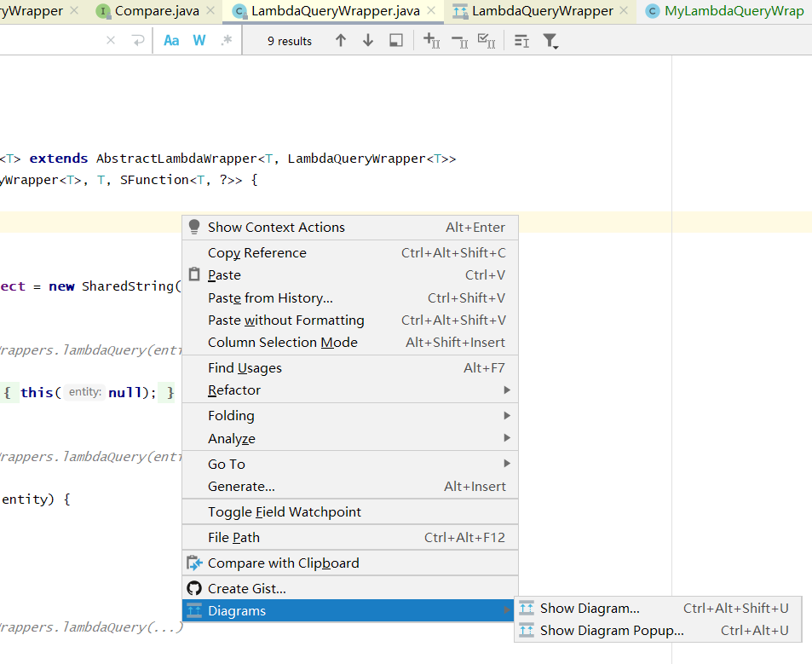Viewport: 812px width, 664px height.
Task: Select Show Diagram… in submenu
Action: [x=658, y=608]
